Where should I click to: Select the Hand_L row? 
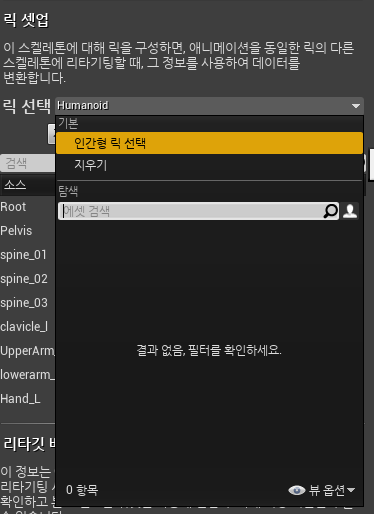click(x=20, y=399)
